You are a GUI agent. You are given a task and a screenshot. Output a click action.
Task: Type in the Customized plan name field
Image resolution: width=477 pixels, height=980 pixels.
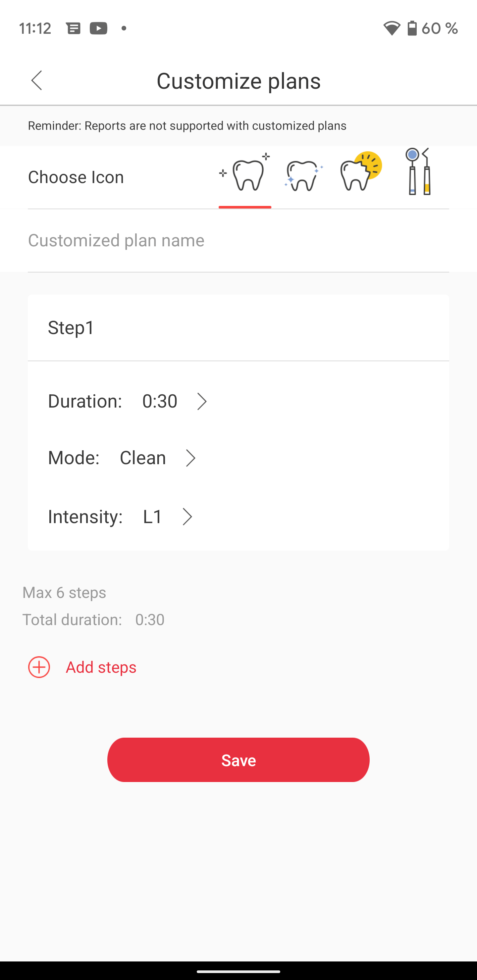click(238, 240)
